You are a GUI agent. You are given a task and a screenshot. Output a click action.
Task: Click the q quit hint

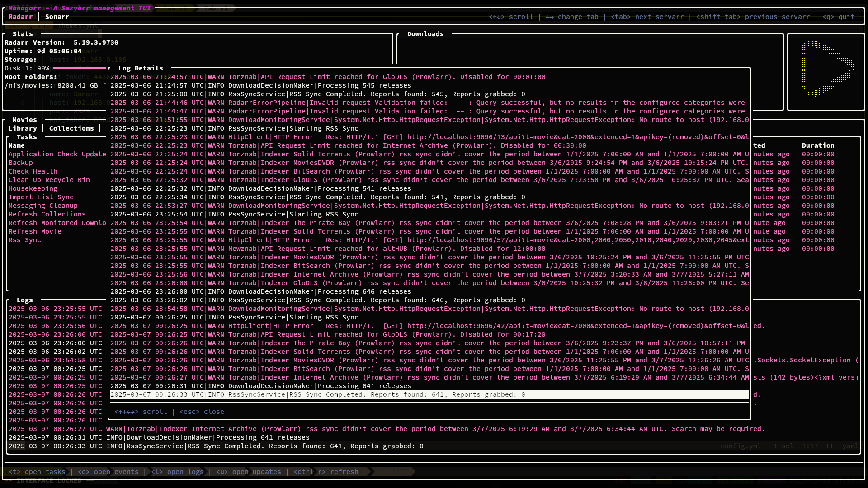coord(839,17)
